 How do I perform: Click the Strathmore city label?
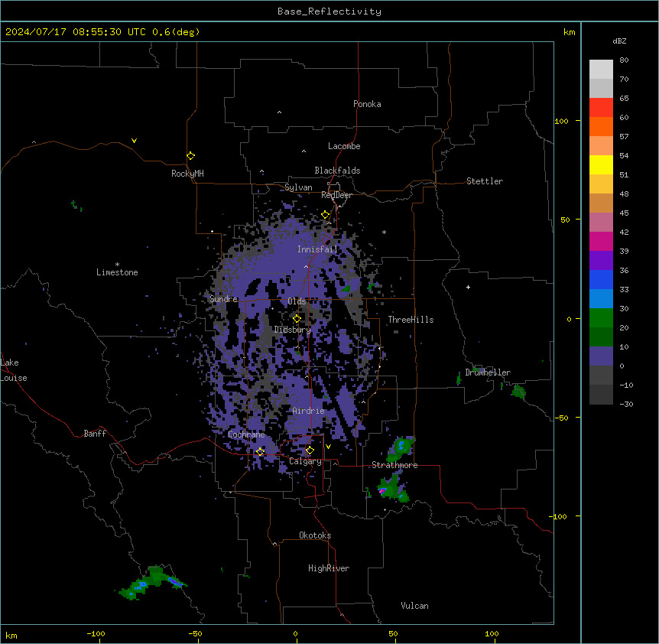394,465
